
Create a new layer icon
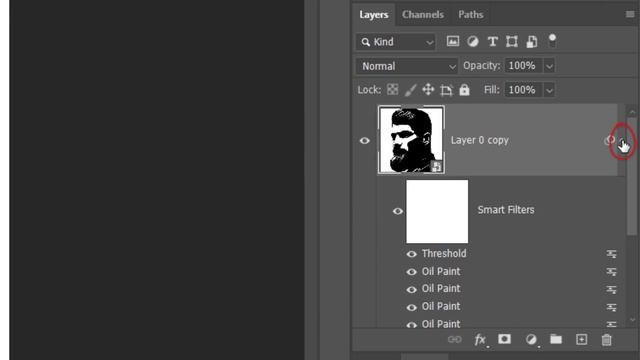tap(581, 340)
